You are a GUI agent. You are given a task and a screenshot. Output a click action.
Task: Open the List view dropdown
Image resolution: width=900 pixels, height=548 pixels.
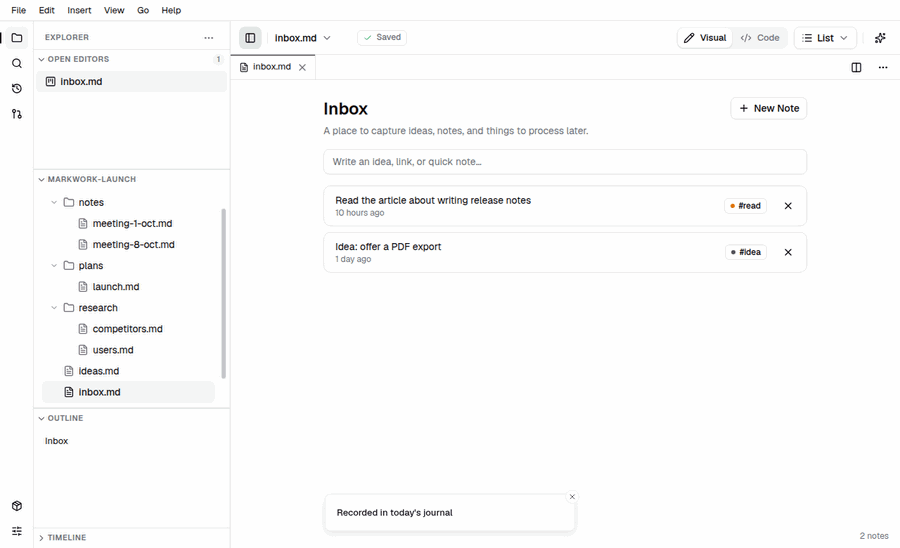point(825,38)
